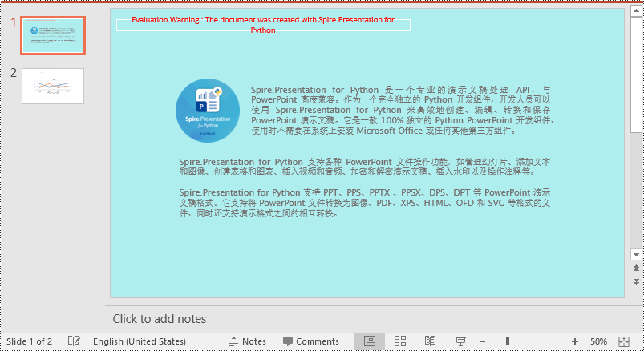Image resolution: width=644 pixels, height=351 pixels.
Task: Switch to Normal view
Action: click(370, 341)
